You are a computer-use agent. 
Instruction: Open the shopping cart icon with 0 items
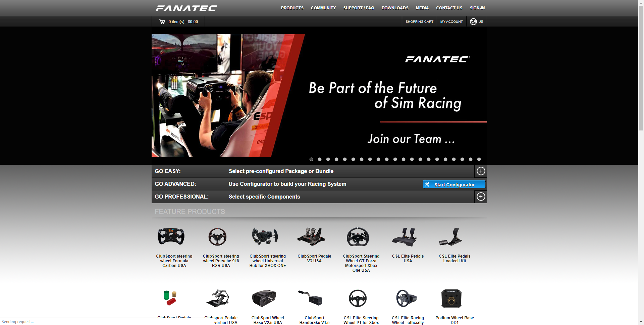point(162,21)
